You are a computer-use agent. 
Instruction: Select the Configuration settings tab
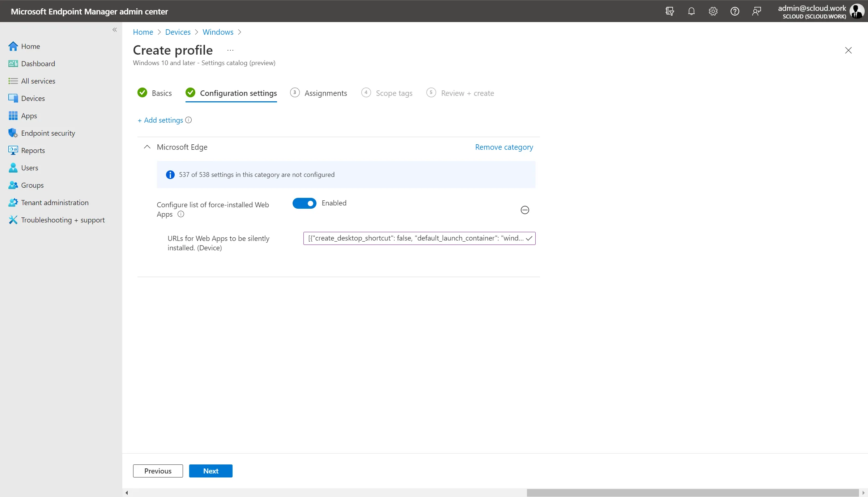click(x=231, y=93)
